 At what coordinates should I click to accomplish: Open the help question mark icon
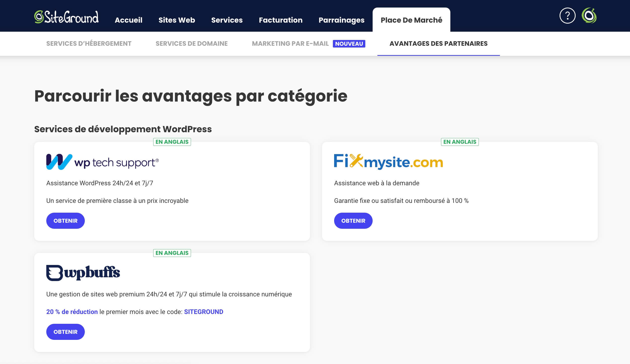click(567, 16)
